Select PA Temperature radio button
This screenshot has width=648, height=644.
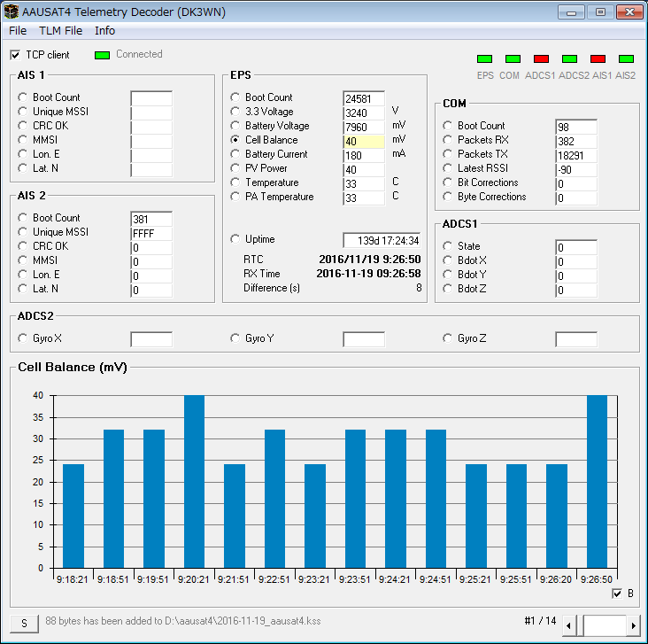click(235, 197)
